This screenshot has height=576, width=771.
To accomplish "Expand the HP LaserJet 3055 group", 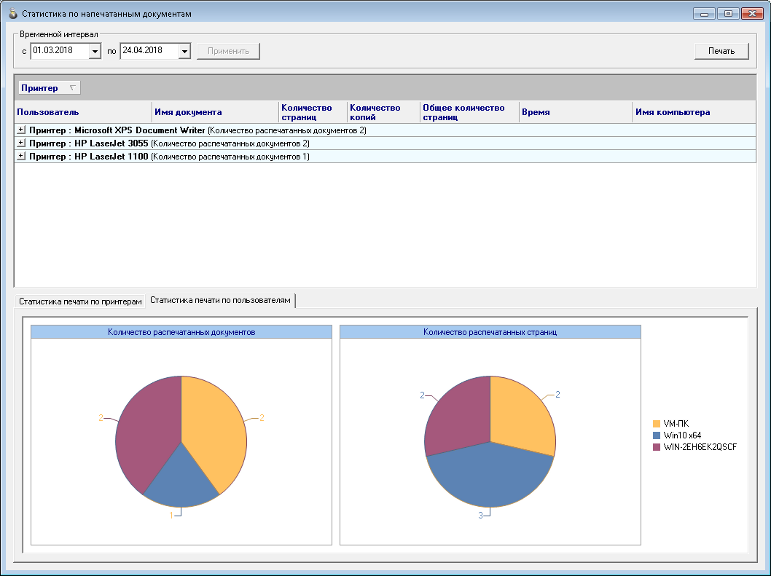I will (21, 144).
